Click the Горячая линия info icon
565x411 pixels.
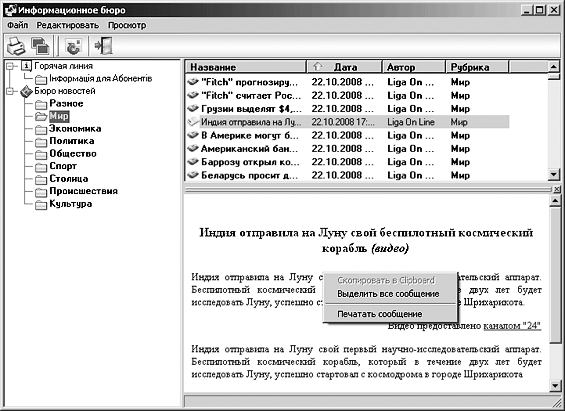pos(26,66)
